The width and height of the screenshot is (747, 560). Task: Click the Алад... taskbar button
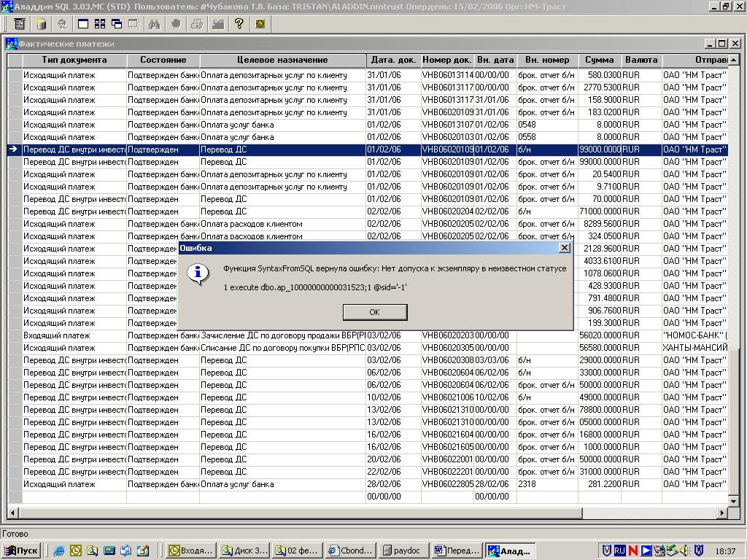point(510,551)
